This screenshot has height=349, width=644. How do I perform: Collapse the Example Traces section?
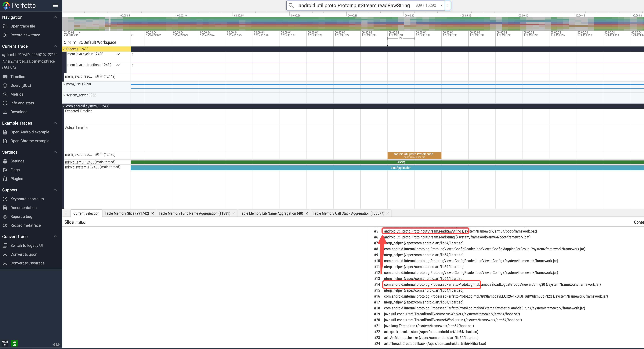(x=55, y=123)
